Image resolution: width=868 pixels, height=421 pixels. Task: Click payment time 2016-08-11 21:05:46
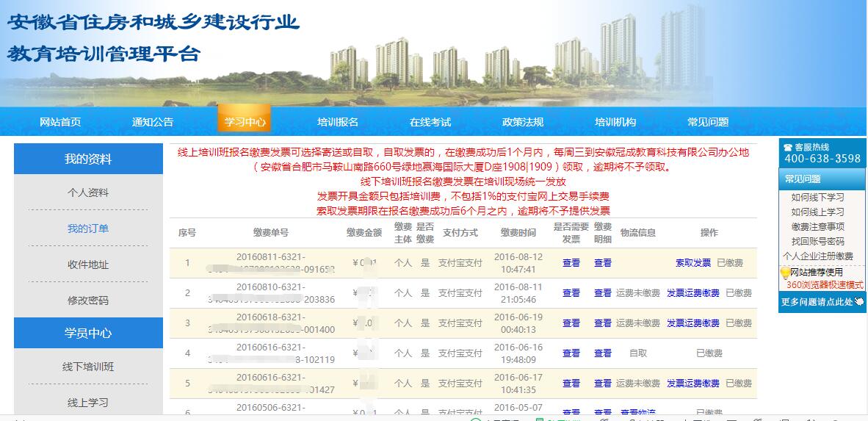point(518,293)
